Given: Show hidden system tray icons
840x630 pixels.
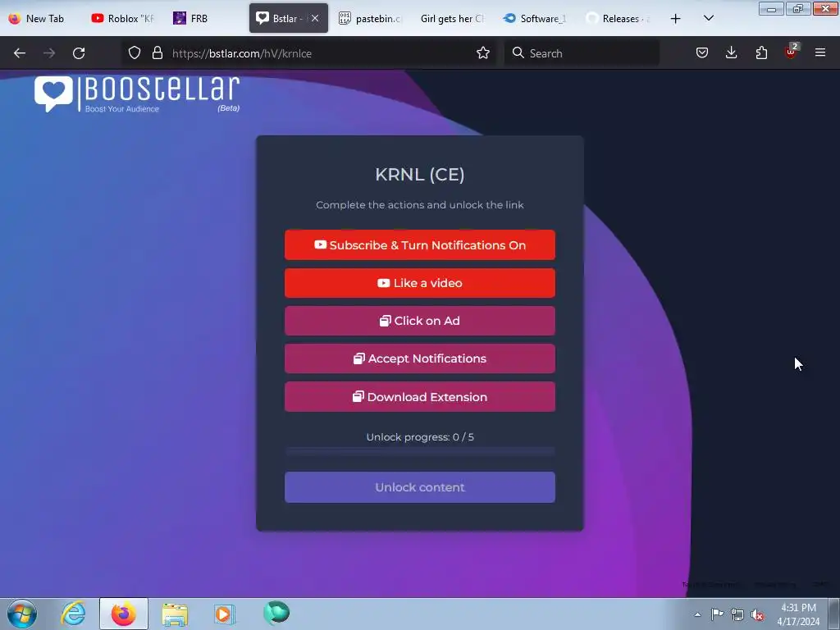Looking at the screenshot, I should [x=697, y=614].
